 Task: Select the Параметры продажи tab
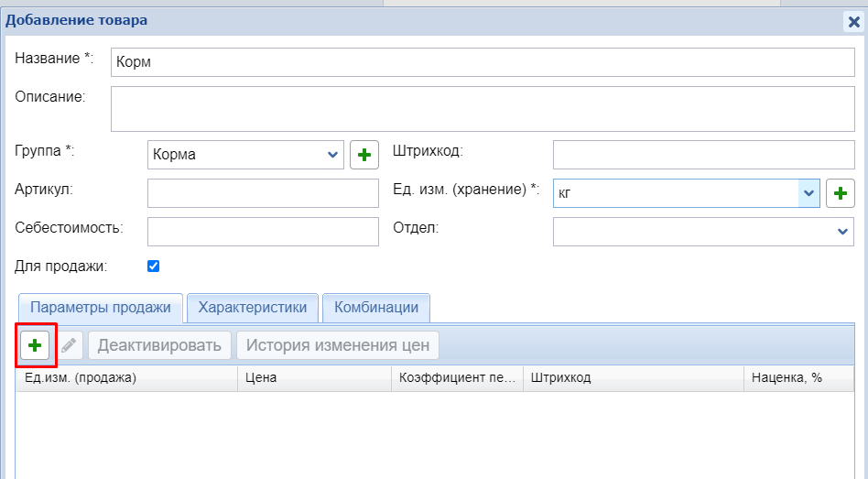coord(101,308)
